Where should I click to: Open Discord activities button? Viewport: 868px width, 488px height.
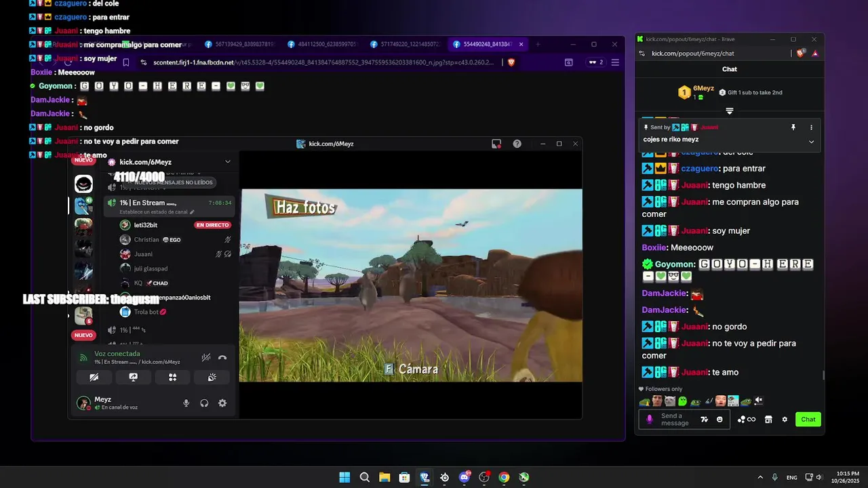[172, 378]
